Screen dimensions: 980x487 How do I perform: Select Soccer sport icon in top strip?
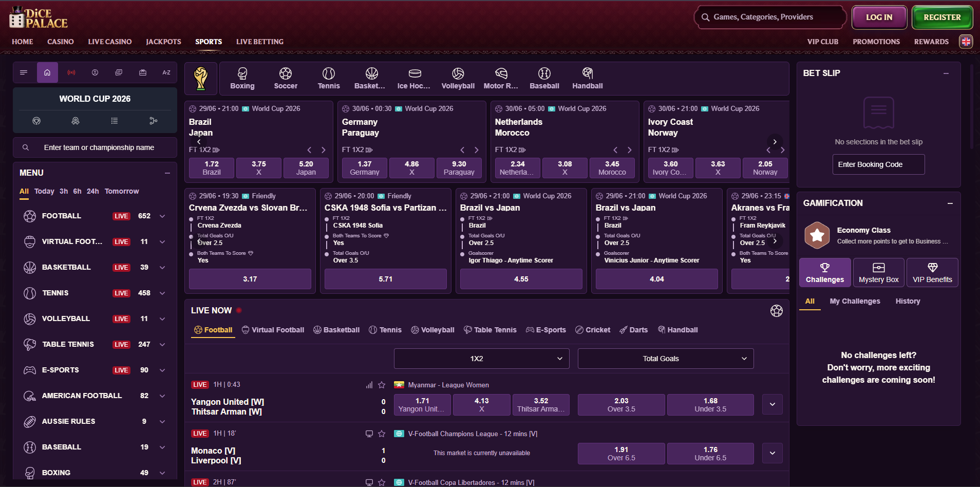(286, 79)
